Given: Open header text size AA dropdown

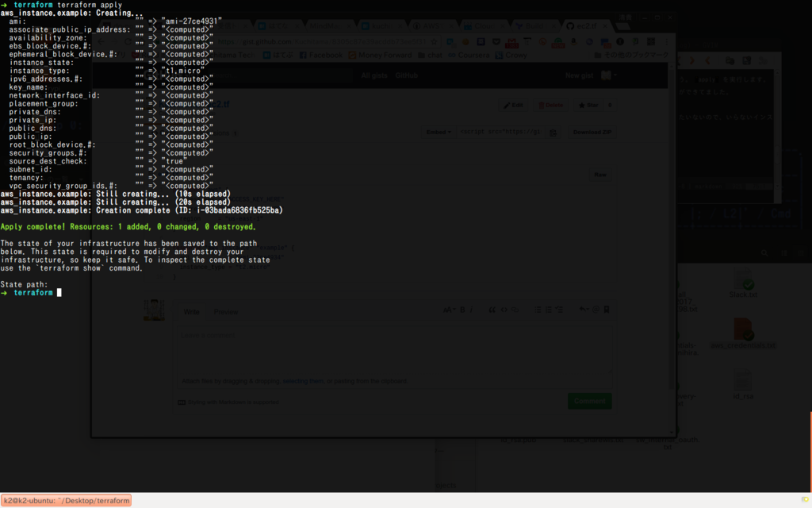Looking at the screenshot, I should (449, 310).
